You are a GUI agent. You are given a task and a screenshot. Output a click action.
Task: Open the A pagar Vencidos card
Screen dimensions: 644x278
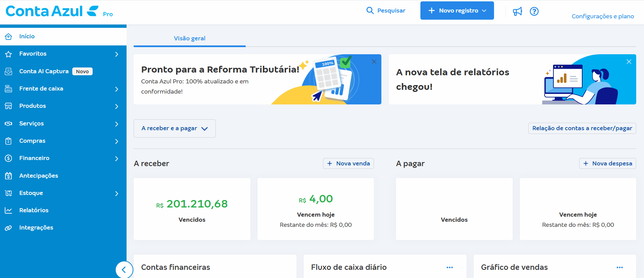[x=454, y=209]
